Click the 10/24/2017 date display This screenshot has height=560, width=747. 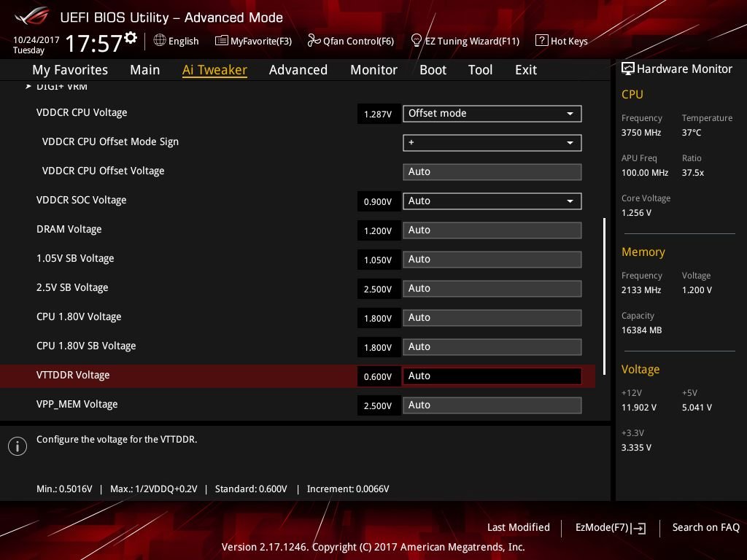pos(36,40)
